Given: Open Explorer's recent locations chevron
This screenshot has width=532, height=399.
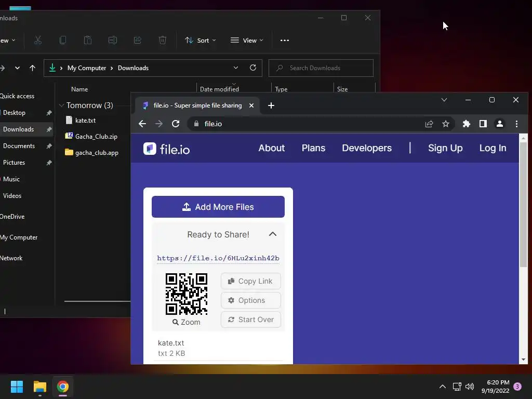Looking at the screenshot, I should tap(17, 68).
